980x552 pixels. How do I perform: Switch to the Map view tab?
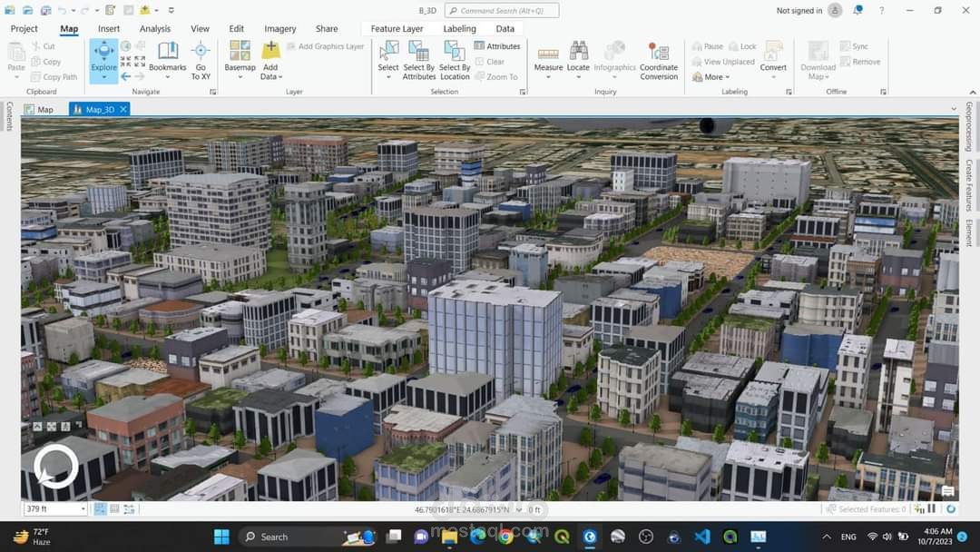39,109
